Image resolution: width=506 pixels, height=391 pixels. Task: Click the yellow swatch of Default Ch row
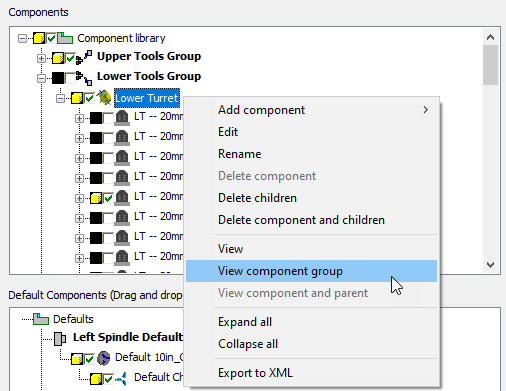tap(96, 379)
